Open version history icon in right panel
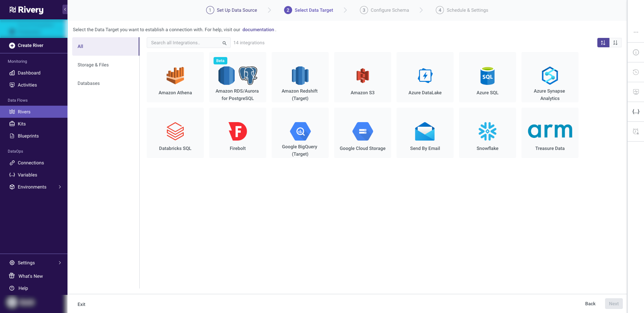 [636, 72]
